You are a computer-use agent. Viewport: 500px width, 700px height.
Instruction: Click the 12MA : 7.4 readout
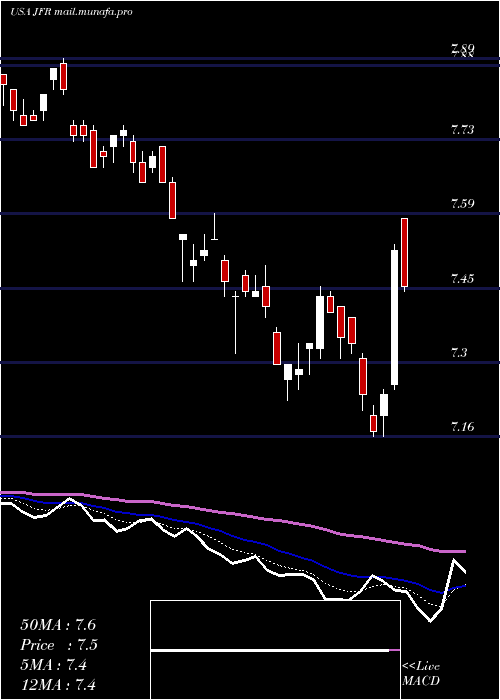point(58,684)
